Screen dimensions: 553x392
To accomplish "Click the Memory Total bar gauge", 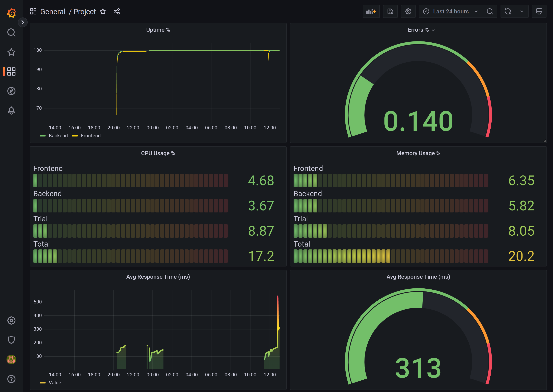I will click(x=391, y=256).
